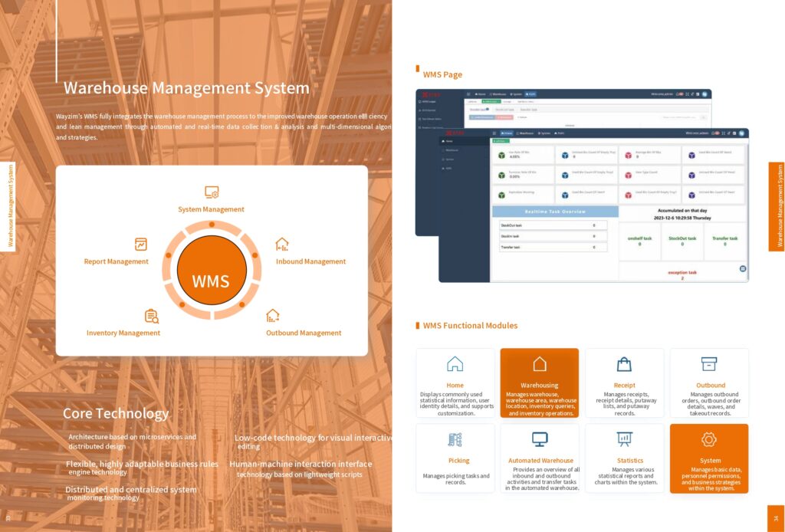Click the 2023-12-6 10:29:58 Thursday timestamp
The width and height of the screenshot is (785, 532).
coord(682,218)
